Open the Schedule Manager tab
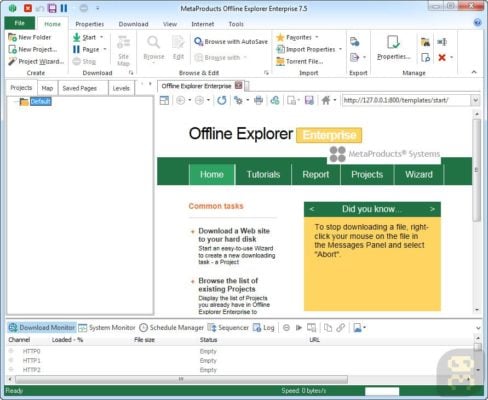 click(x=171, y=328)
